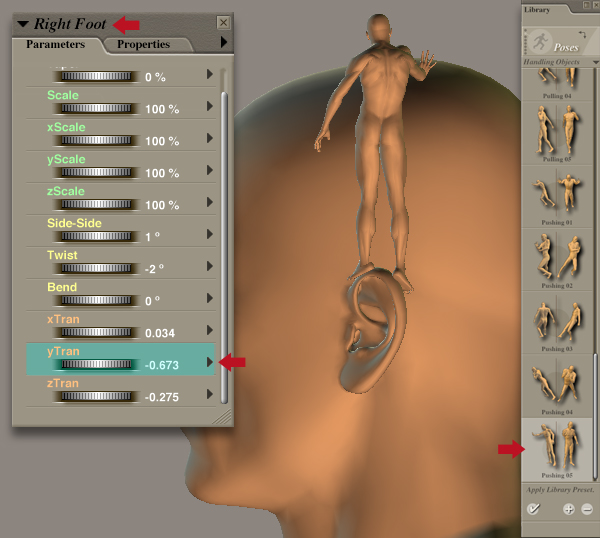
Task: Click the resize grip of Parameters panel
Action: coord(223,417)
